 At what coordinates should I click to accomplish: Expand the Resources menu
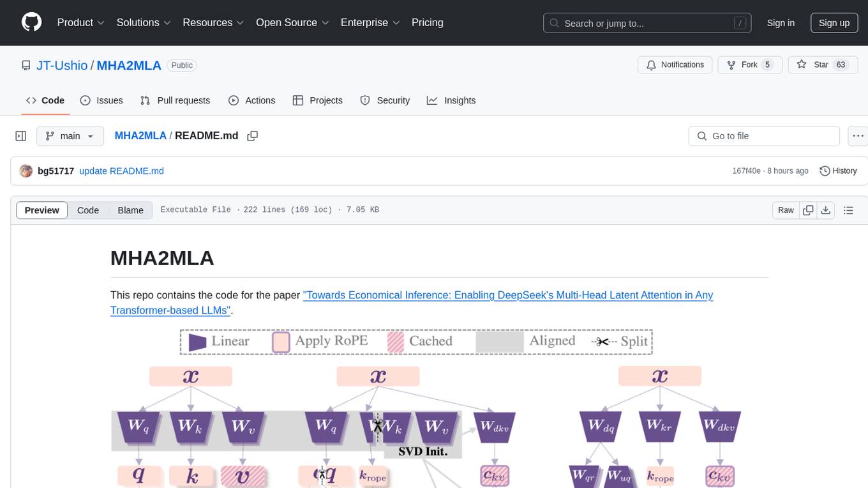click(x=213, y=22)
